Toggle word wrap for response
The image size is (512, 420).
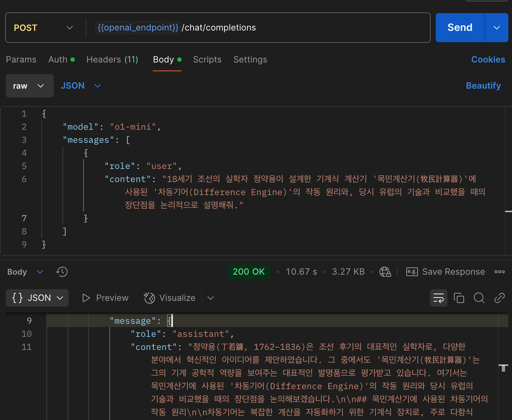tap(438, 298)
